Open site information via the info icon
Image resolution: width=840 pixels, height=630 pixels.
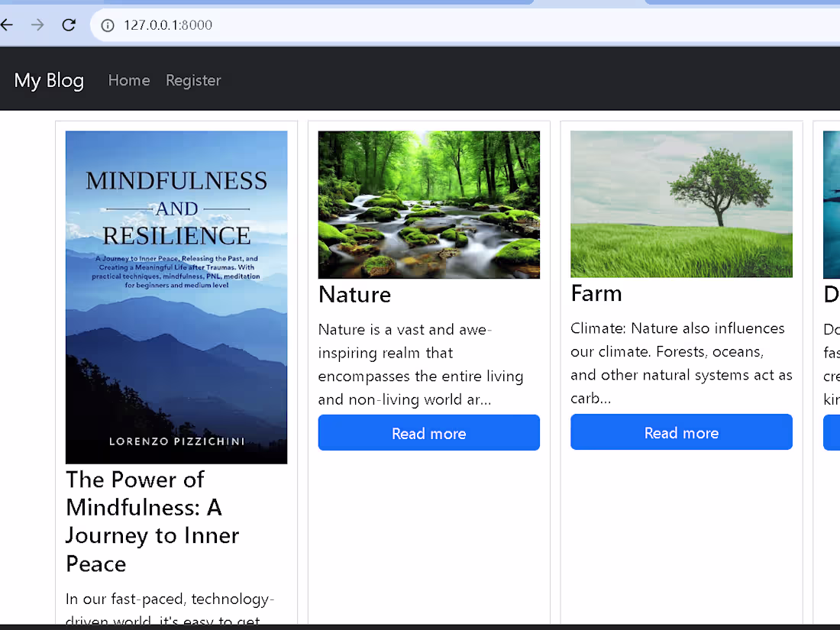click(107, 24)
